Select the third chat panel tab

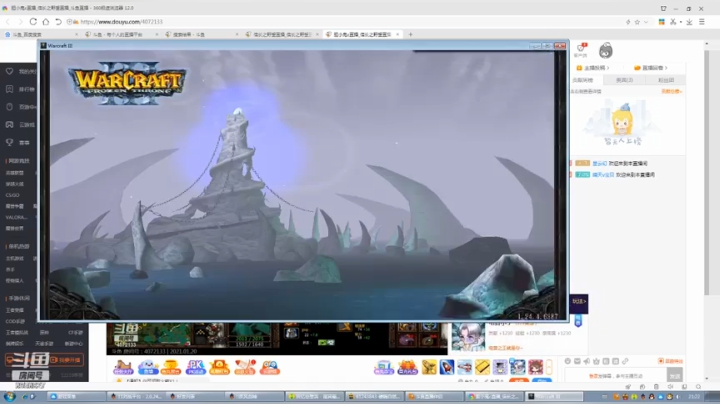pyautogui.click(x=666, y=80)
